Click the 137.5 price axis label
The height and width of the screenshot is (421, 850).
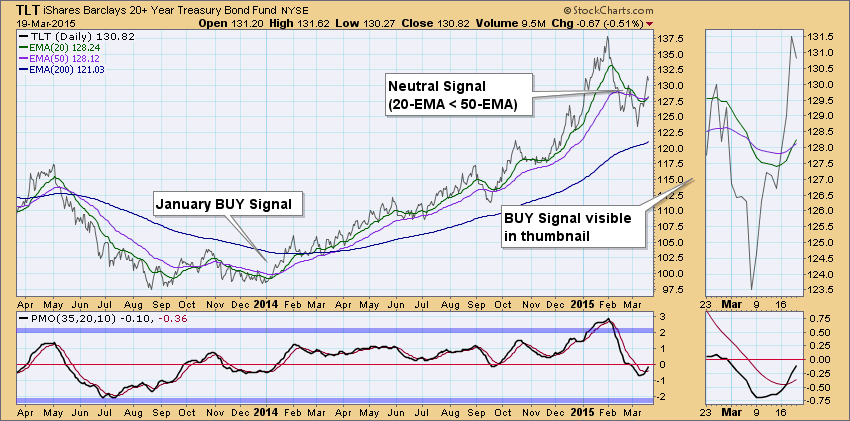coord(670,39)
